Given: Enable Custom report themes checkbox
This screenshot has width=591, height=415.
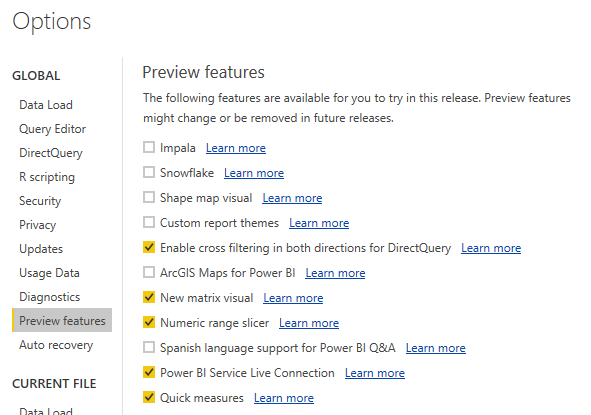Looking at the screenshot, I should pyautogui.click(x=149, y=222).
